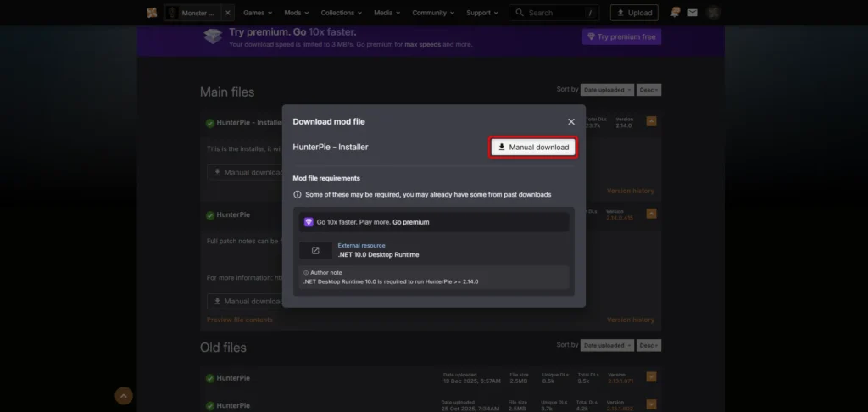Click Manual download under HunterPie - Installer description

tap(245, 172)
